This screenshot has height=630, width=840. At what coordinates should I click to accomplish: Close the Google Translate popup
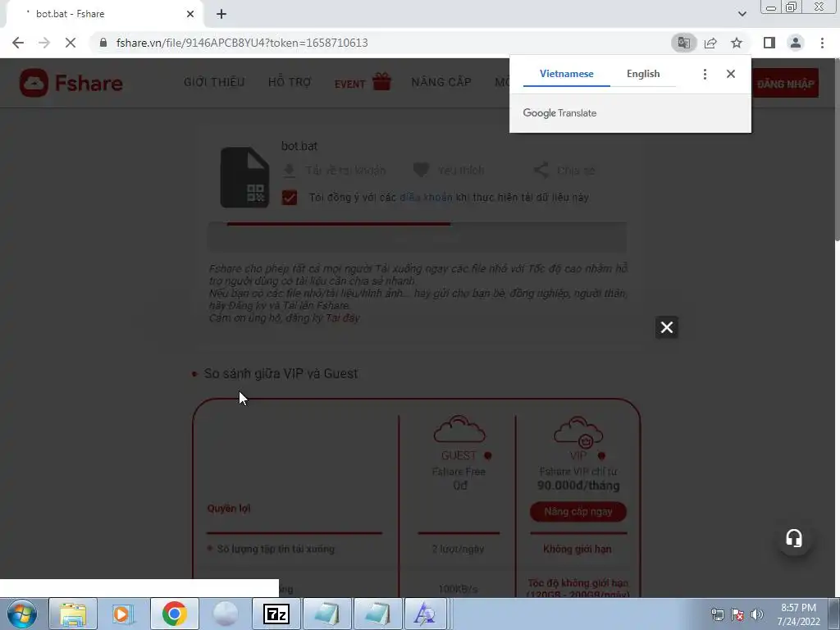tap(731, 74)
